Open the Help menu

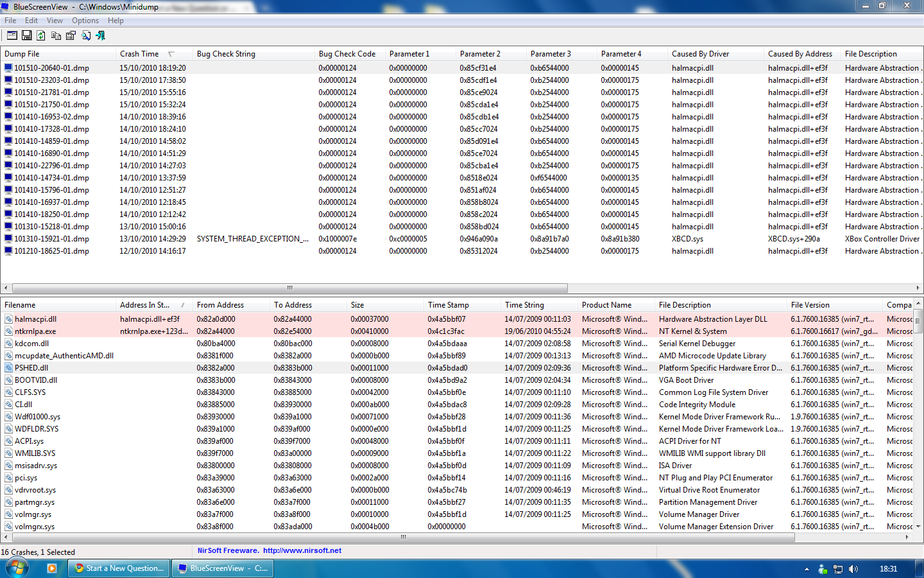[116, 21]
